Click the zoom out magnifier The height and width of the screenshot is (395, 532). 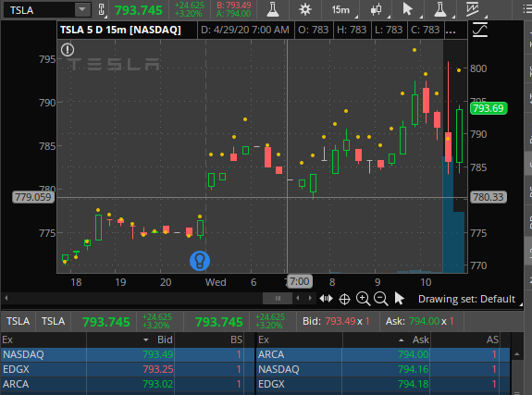pyautogui.click(x=380, y=299)
